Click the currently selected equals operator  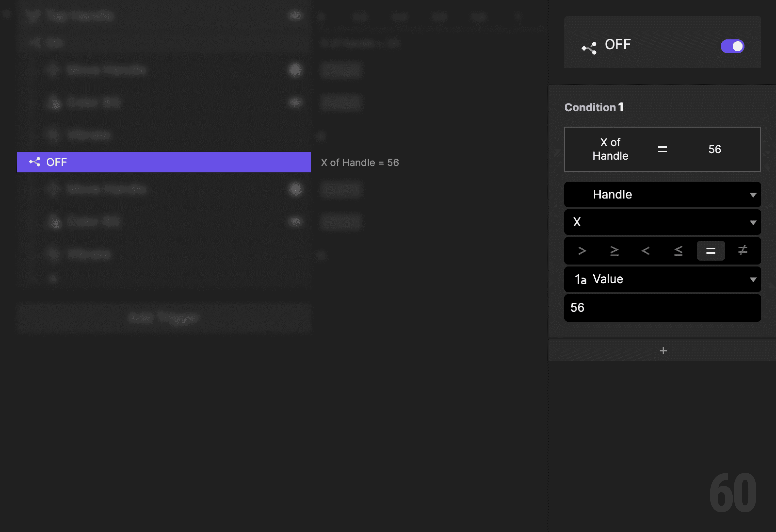tap(711, 251)
